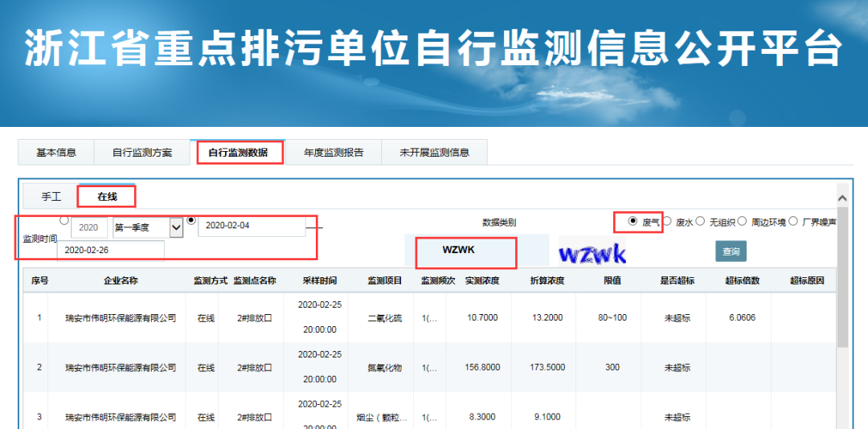The height and width of the screenshot is (429, 868).
Task: Click the captcha input field with WZWK
Action: pos(477,250)
